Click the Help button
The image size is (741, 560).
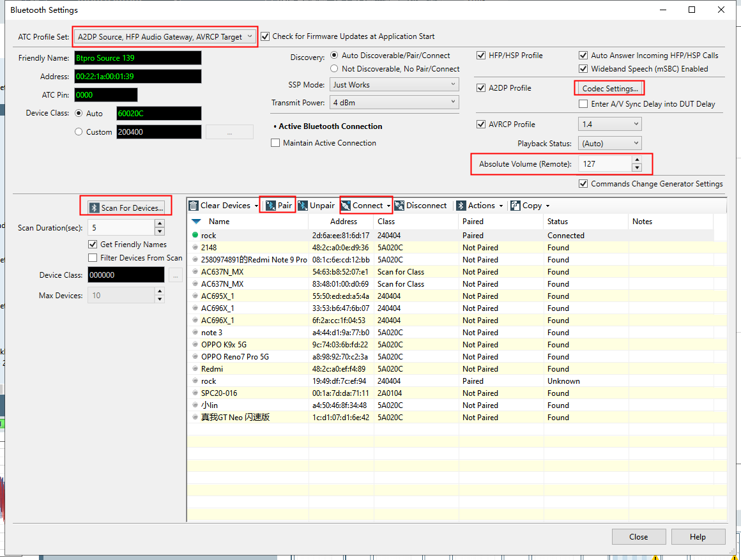pos(698,537)
